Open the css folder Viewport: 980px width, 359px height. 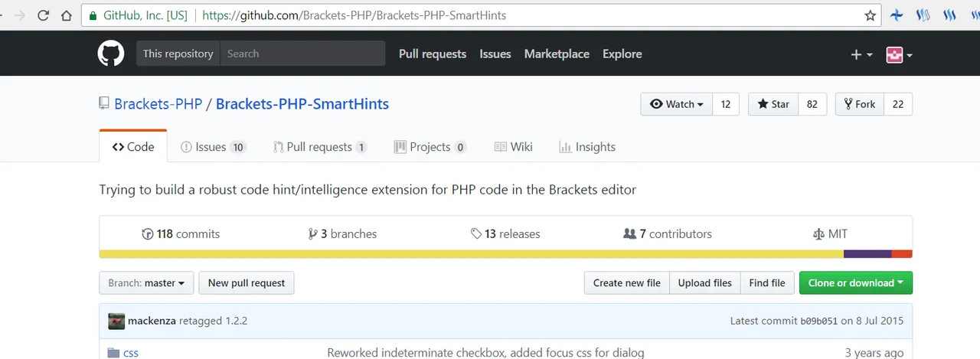[131, 353]
